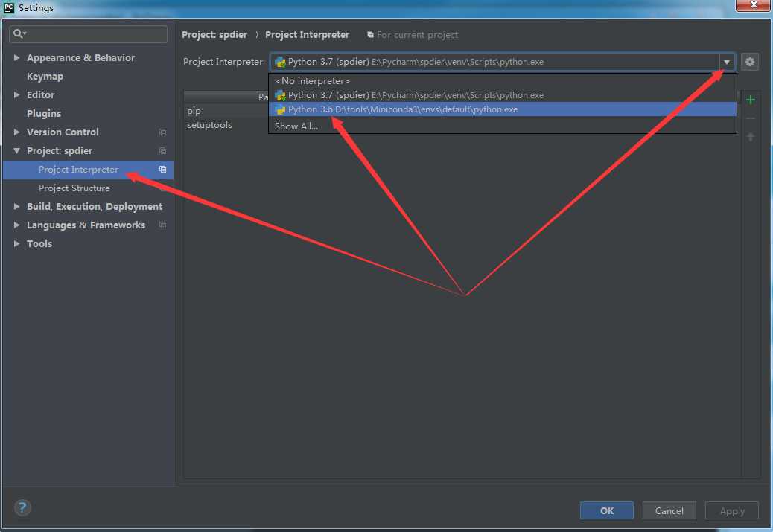
Task: Expand Languages & Frameworks section
Action: pos(17,225)
